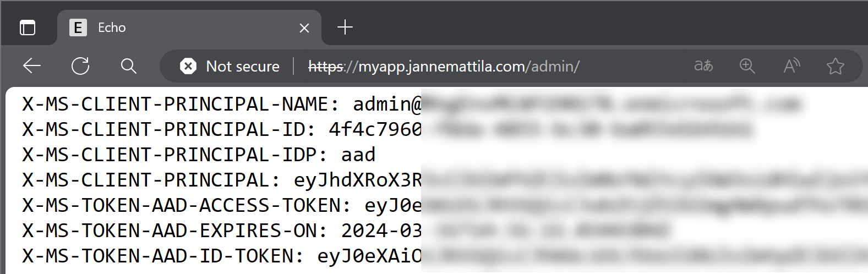
Task: Click the X-MS-CLIENT-PRINCIPAL-NAME header line
Action: tap(411, 104)
